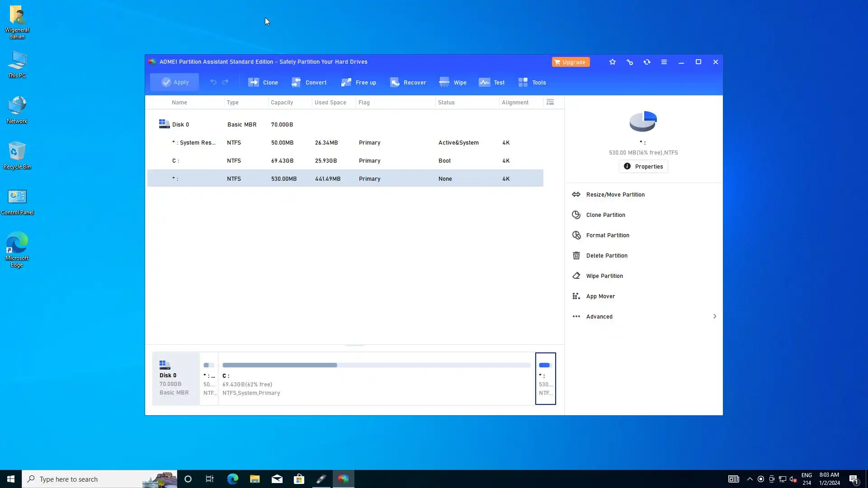
Task: Open the Tools menu
Action: [532, 82]
